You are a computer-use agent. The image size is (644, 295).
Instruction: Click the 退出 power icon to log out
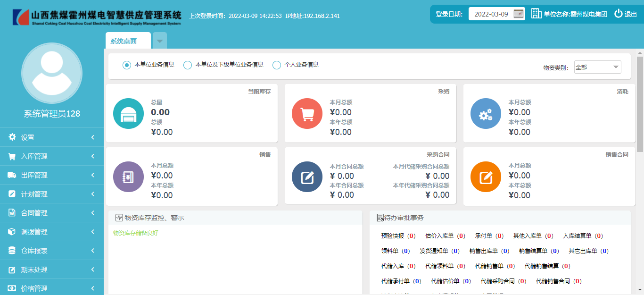(619, 13)
